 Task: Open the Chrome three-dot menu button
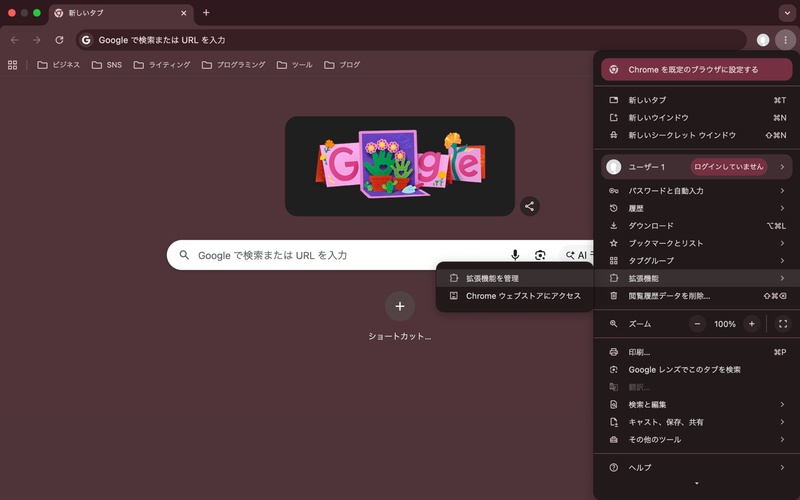click(x=785, y=40)
